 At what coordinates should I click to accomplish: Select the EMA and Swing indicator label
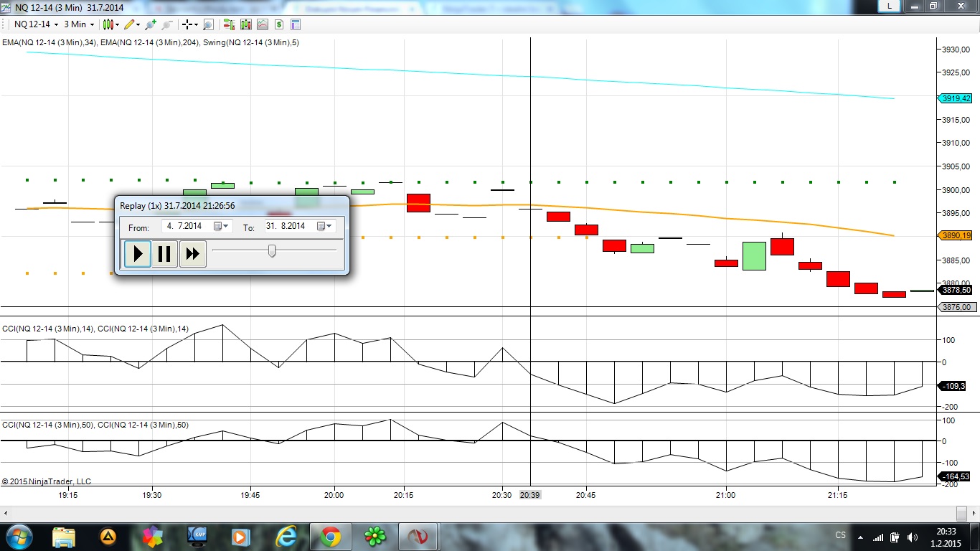[151, 43]
